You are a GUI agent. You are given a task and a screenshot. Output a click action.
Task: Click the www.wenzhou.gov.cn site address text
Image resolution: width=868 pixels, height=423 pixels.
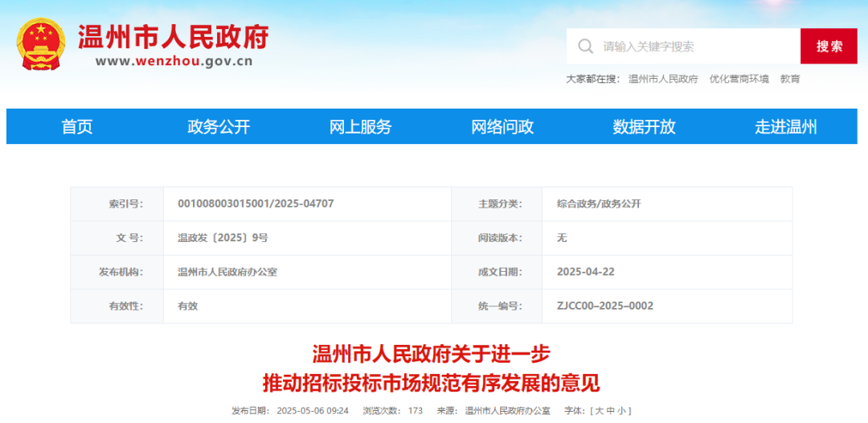click(174, 60)
